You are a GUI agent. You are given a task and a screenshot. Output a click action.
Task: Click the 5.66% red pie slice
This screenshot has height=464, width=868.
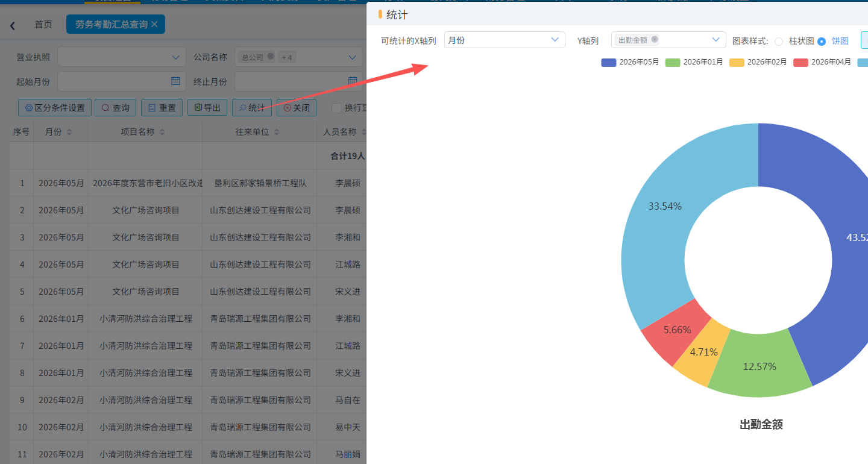pyautogui.click(x=677, y=330)
